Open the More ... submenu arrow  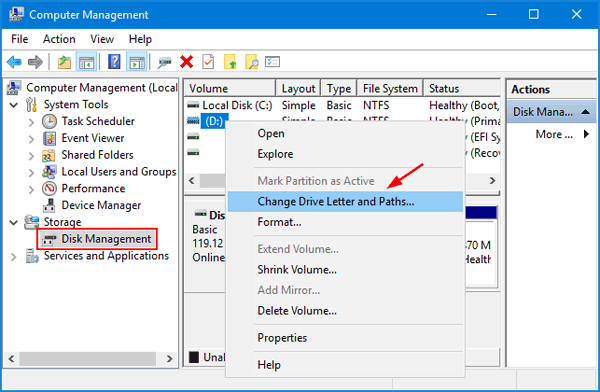(x=586, y=134)
